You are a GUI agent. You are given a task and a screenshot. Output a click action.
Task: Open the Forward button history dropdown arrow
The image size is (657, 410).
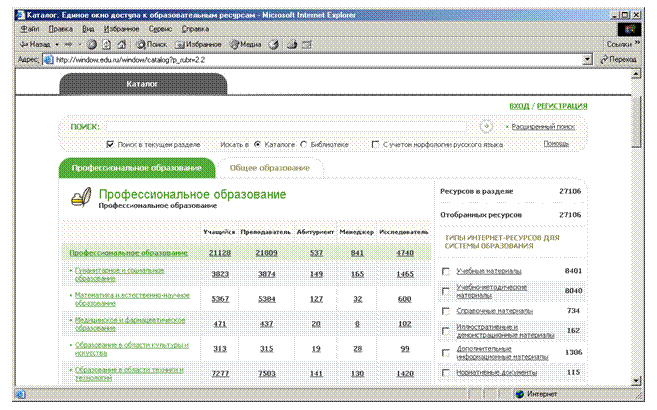point(80,44)
